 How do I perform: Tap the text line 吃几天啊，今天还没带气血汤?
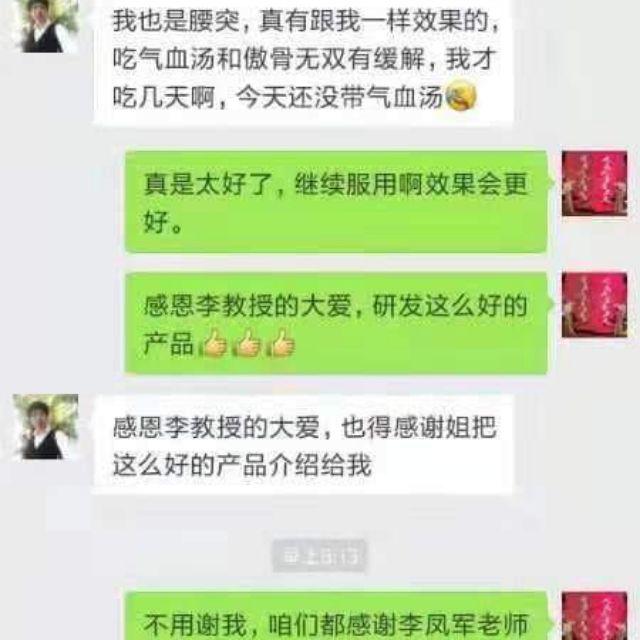coord(278,97)
